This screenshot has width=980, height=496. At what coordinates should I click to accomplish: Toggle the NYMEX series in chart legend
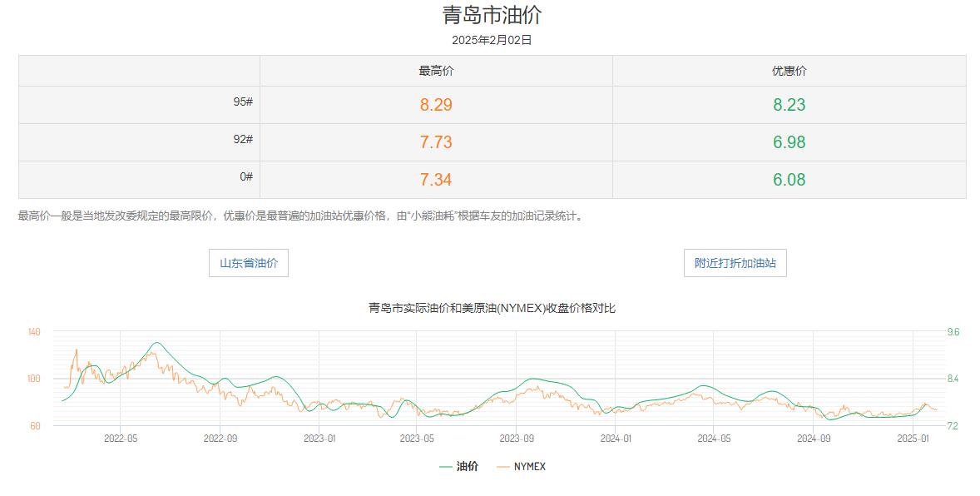(x=522, y=467)
